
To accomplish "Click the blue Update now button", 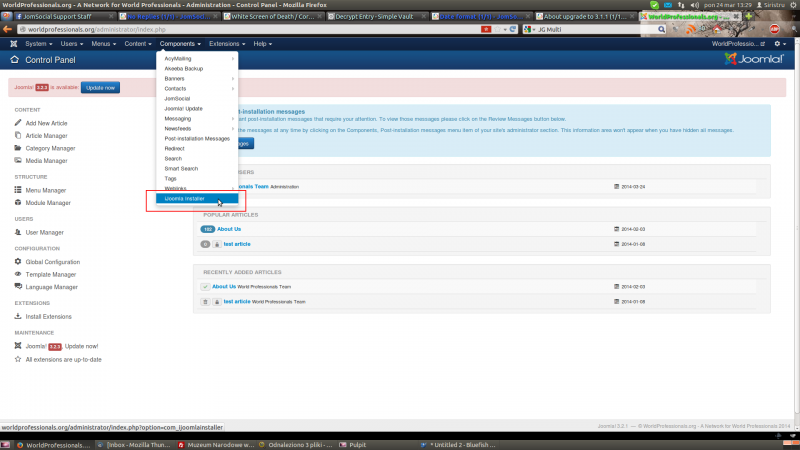I will pos(101,88).
